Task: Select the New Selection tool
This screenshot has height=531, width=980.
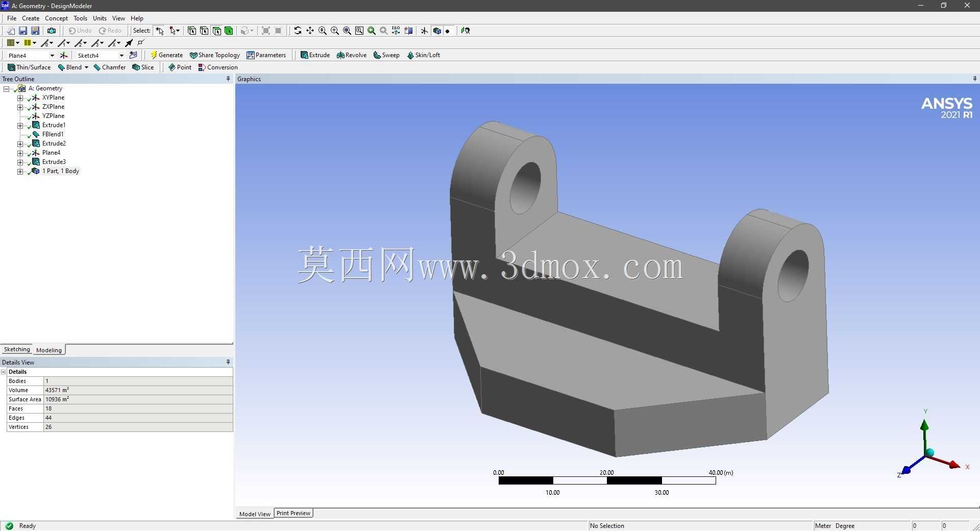Action: tap(160, 31)
